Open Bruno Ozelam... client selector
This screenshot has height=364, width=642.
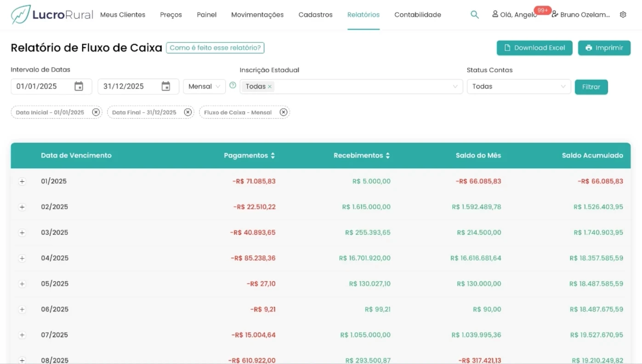(581, 15)
